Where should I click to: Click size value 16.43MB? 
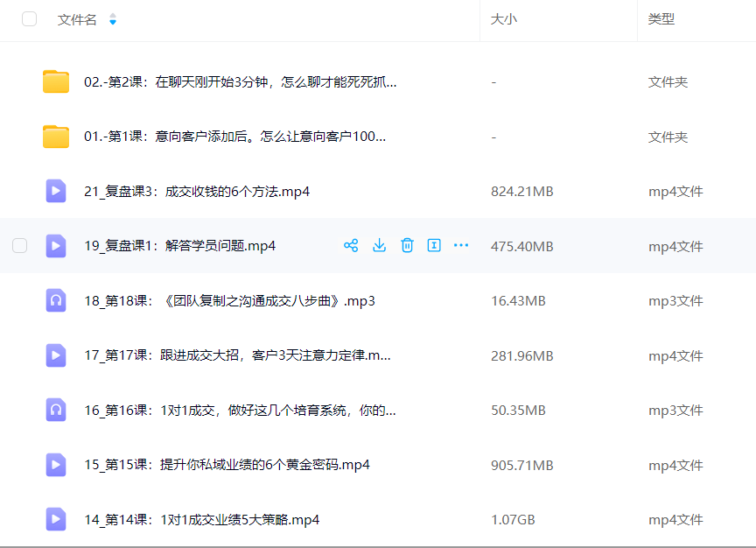click(518, 301)
